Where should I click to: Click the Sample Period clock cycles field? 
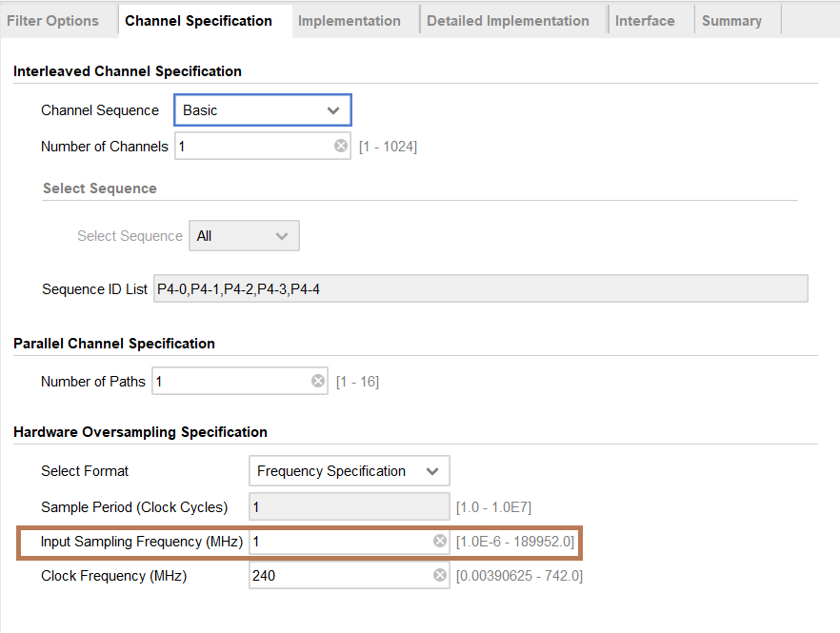(x=349, y=506)
